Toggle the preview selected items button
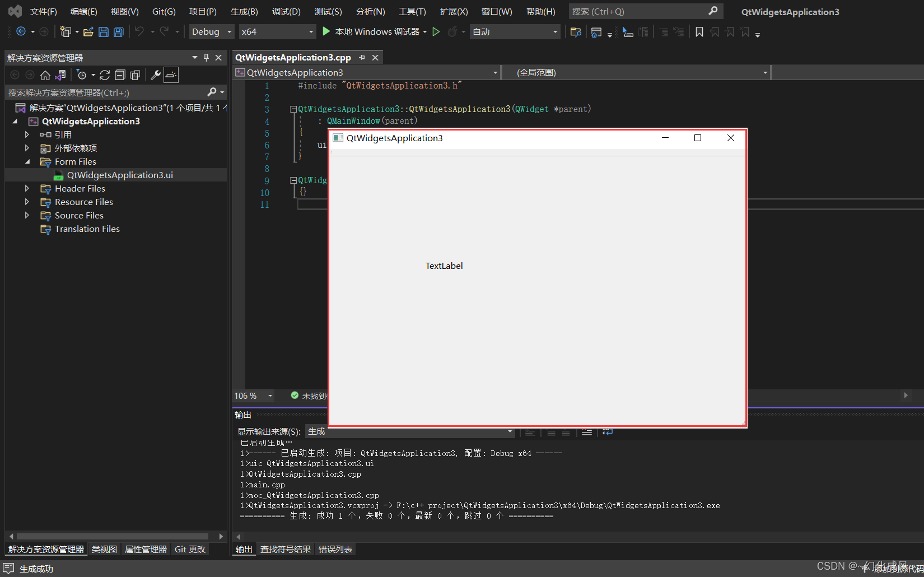This screenshot has height=577, width=924. pyautogui.click(x=171, y=75)
